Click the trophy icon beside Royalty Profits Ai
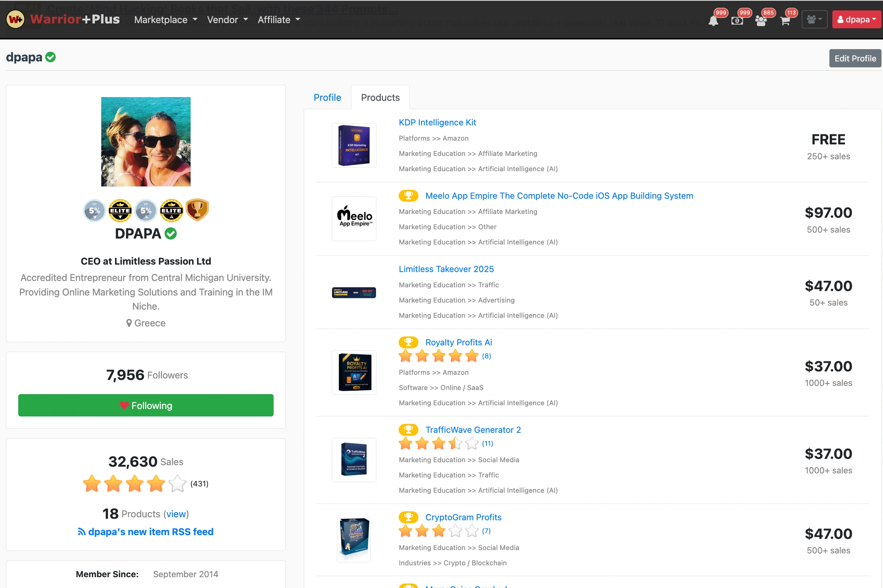The height and width of the screenshot is (588, 883). click(x=408, y=342)
